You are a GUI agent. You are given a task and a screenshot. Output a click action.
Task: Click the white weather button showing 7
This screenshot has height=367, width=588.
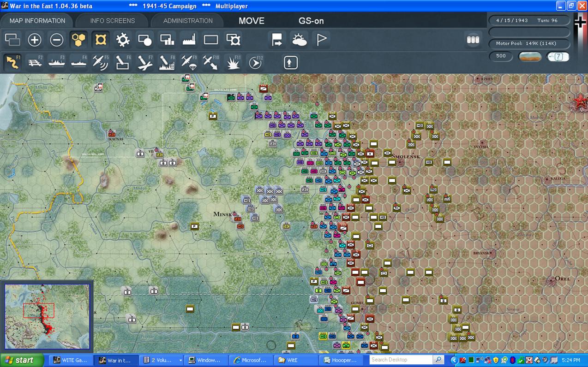click(558, 56)
